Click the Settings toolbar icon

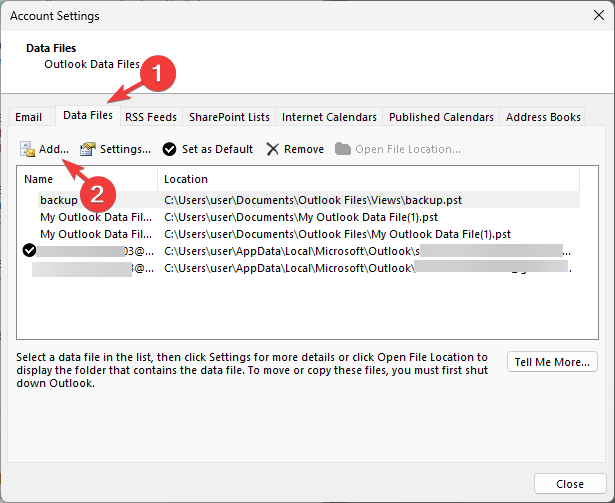click(x=88, y=149)
